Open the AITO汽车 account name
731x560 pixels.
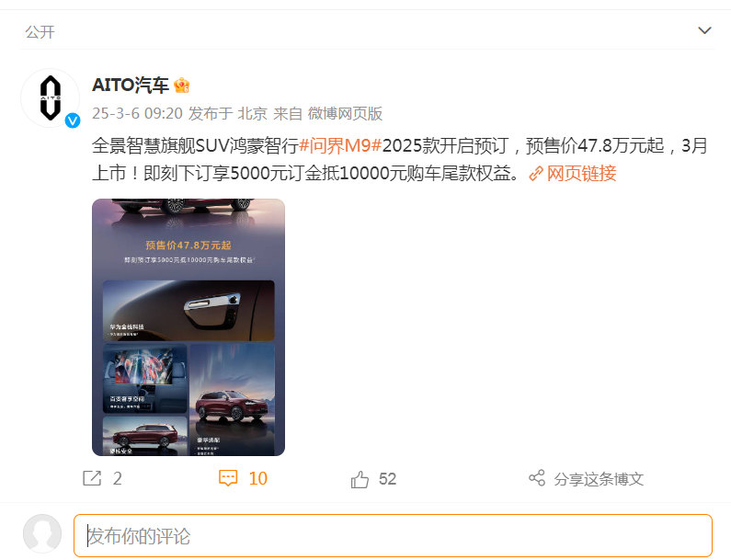(130, 86)
